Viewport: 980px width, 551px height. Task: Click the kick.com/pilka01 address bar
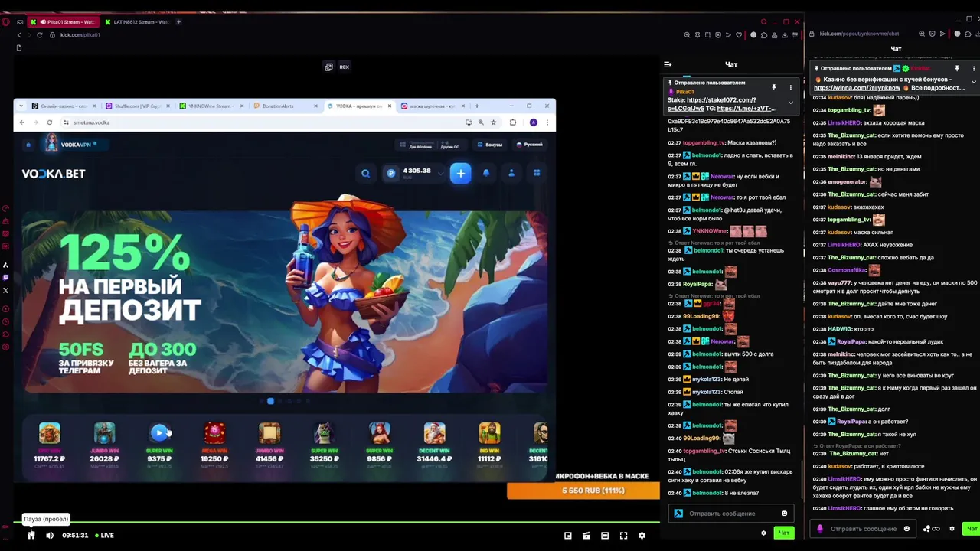coord(80,35)
